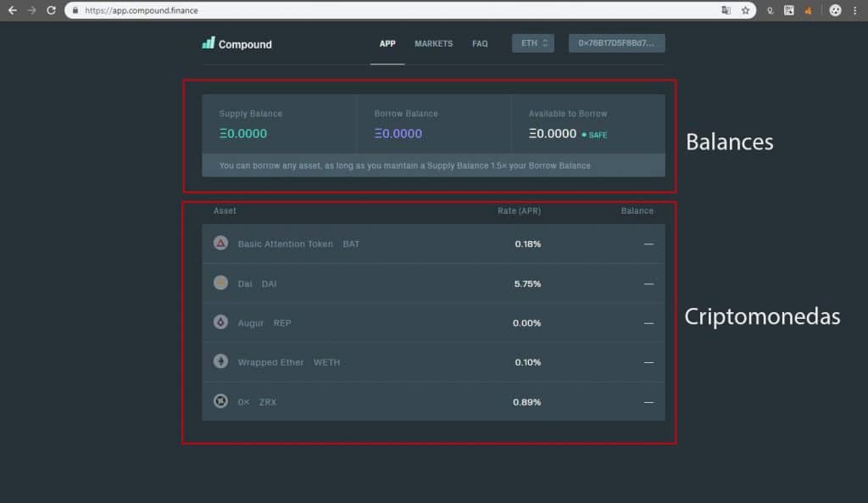Click the SAFE status indicator
The image size is (868, 503).
click(594, 135)
